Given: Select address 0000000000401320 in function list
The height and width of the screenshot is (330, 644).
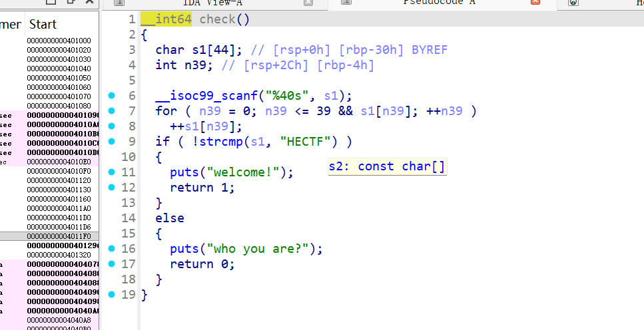Looking at the screenshot, I should [x=59, y=255].
